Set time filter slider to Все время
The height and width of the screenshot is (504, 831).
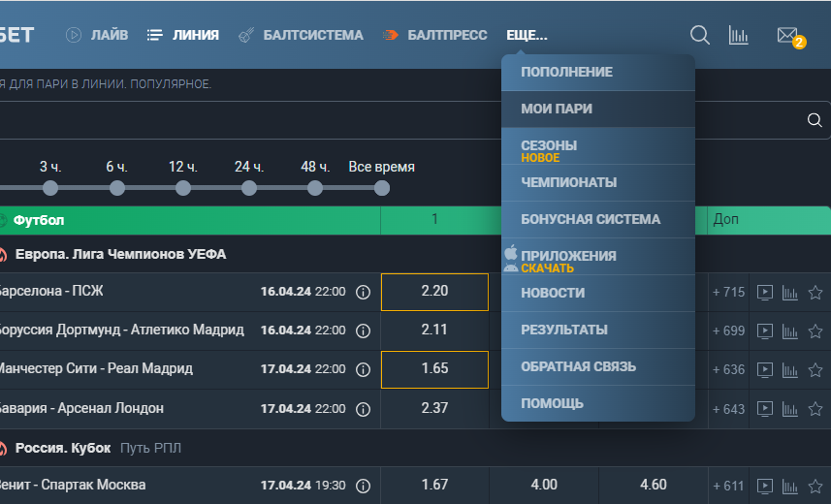click(x=382, y=188)
